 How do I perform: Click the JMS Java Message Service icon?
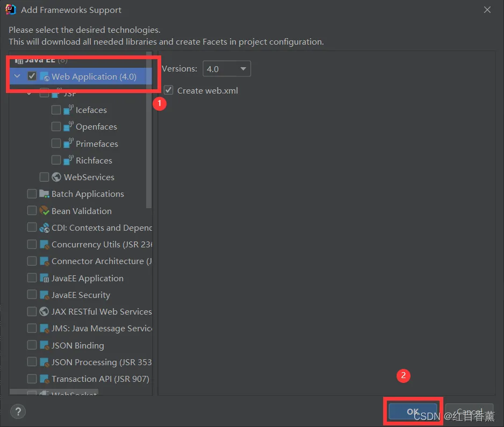coord(44,328)
